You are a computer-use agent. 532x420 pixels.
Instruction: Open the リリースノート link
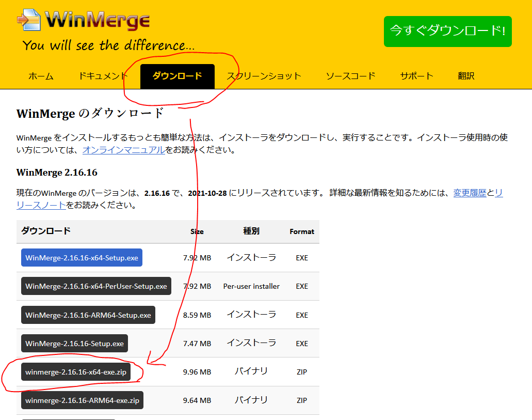click(41, 205)
